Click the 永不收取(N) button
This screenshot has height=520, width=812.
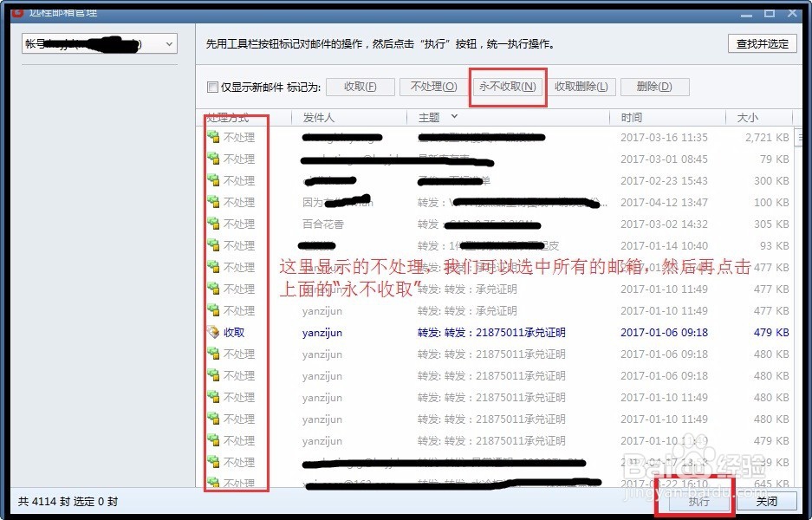pyautogui.click(x=507, y=87)
